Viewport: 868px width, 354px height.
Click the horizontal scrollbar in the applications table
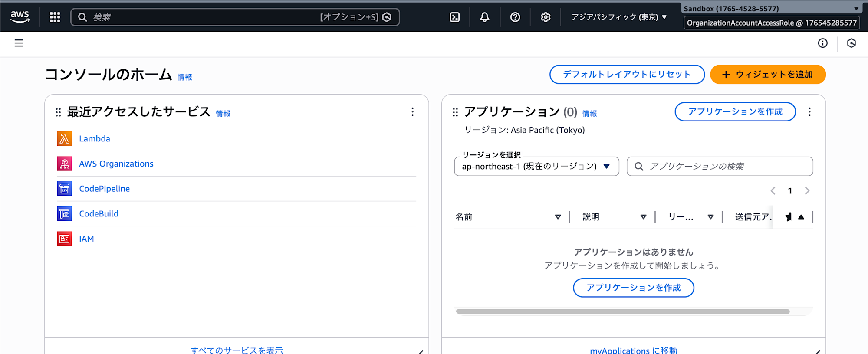[623, 311]
